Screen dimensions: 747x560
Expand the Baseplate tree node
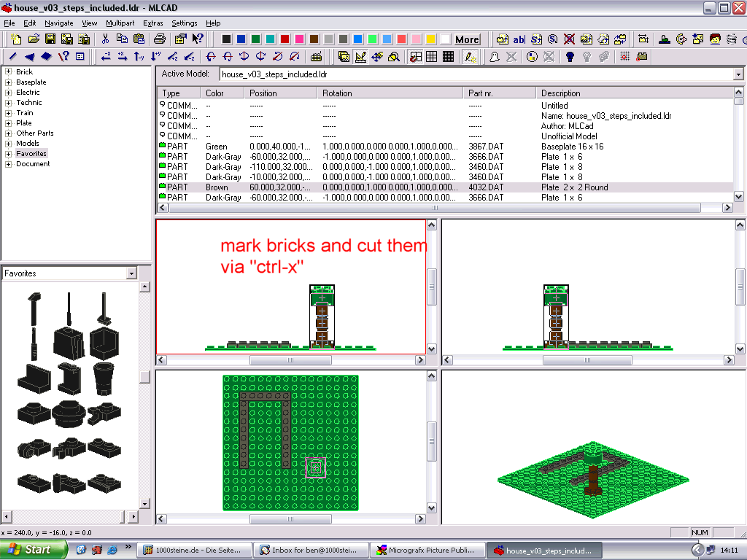tap(8, 82)
